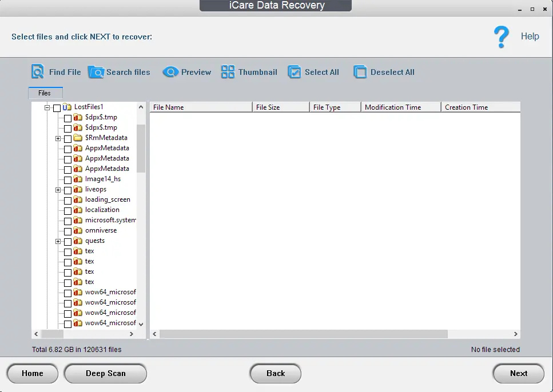Screen dimensions: 553x392
Task: Click the localization folder icon
Action: coord(78,210)
